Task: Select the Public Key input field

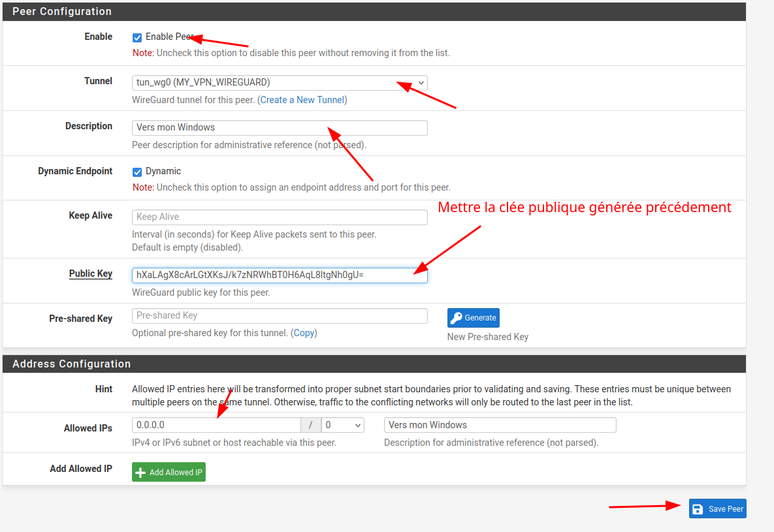Action: point(280,275)
